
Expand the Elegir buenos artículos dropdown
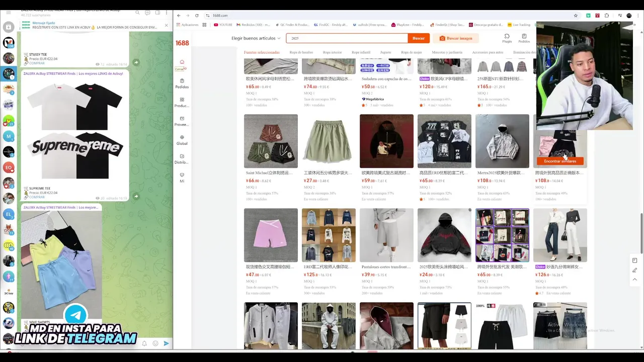coord(256,38)
